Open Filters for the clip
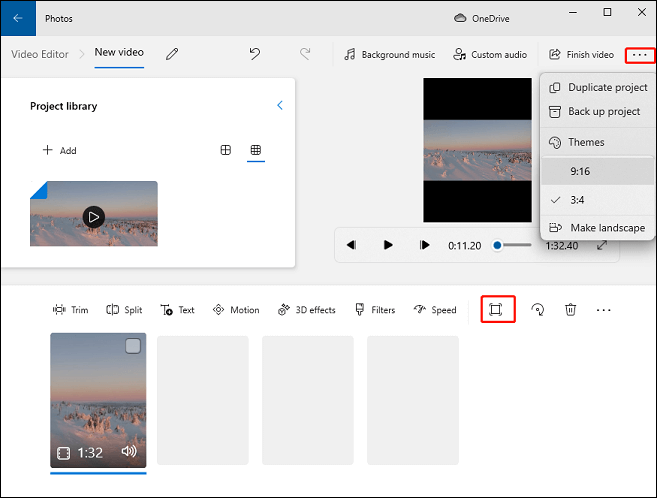Viewport: 657px width, 498px height. click(x=375, y=310)
